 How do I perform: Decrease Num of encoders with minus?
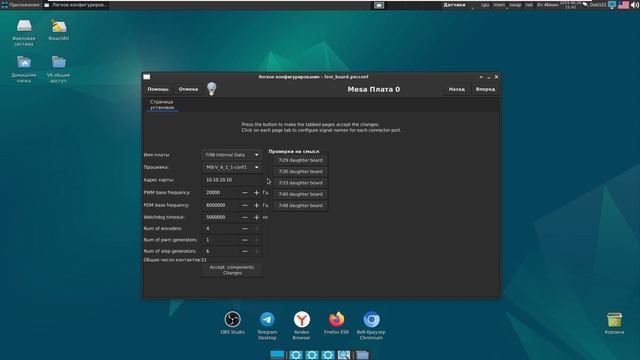click(245, 229)
